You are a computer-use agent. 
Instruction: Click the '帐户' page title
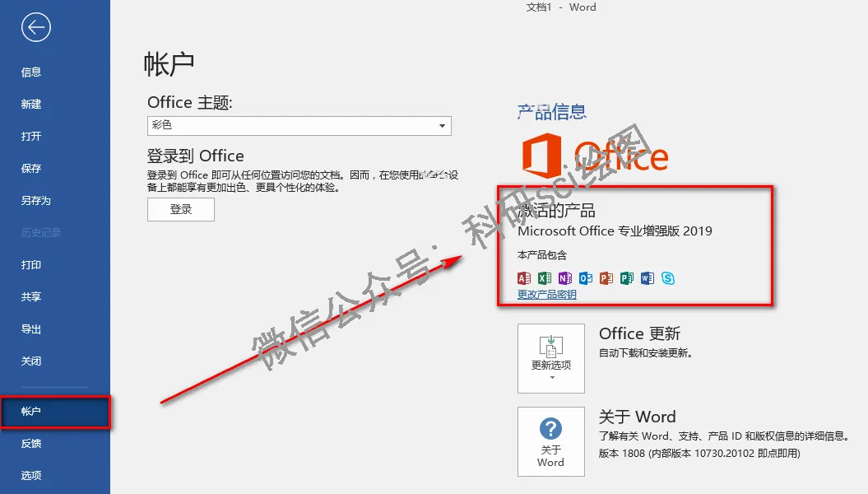point(169,64)
